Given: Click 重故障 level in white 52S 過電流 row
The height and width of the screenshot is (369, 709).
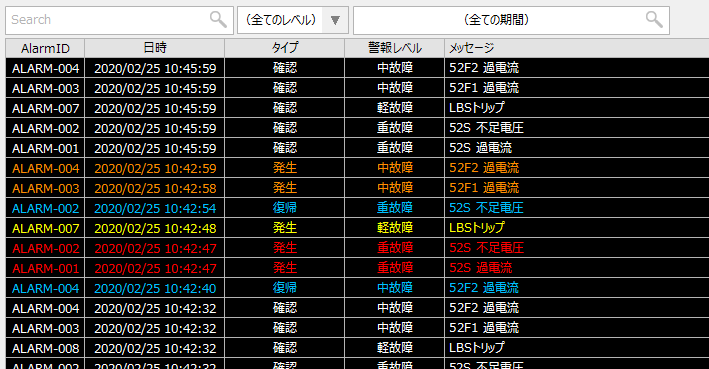Looking at the screenshot, I should (394, 148).
